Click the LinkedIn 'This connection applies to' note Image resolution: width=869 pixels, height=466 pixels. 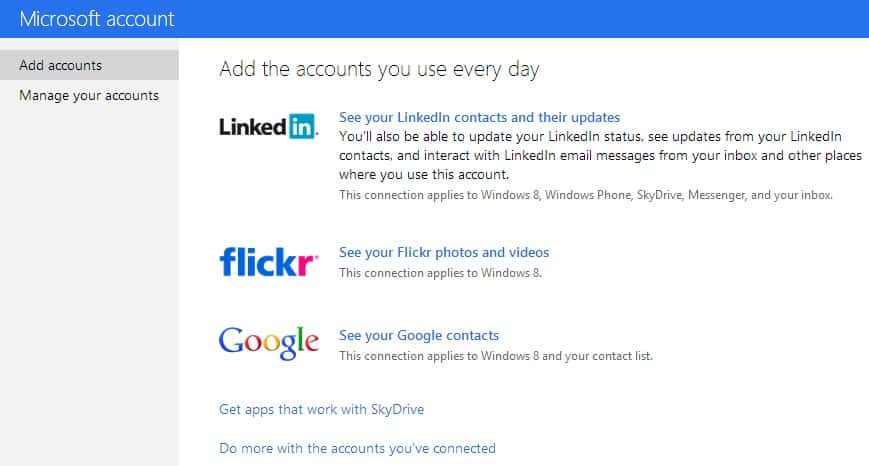(585, 195)
